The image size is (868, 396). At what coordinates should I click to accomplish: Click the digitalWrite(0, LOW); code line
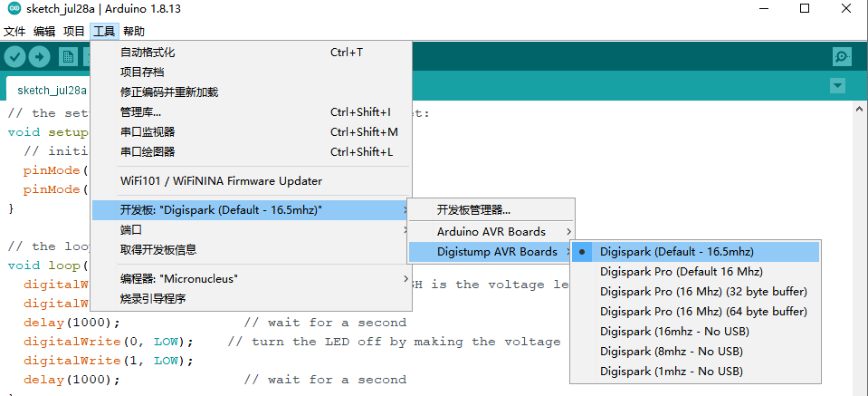coord(109,341)
